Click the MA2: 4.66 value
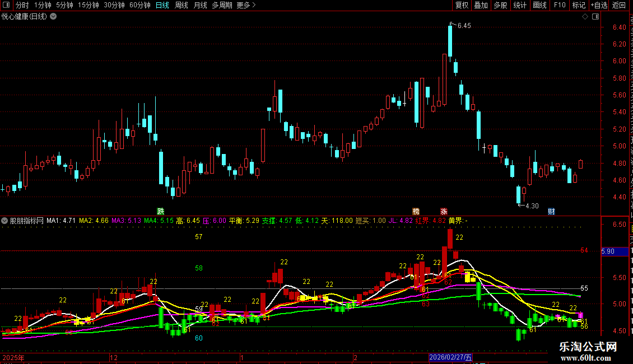 pyautogui.click(x=94, y=221)
